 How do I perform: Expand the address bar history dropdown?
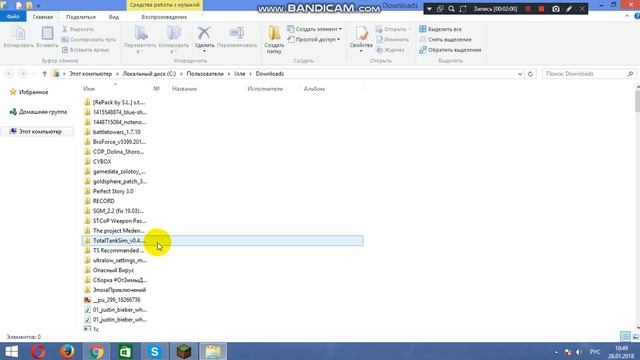point(520,74)
